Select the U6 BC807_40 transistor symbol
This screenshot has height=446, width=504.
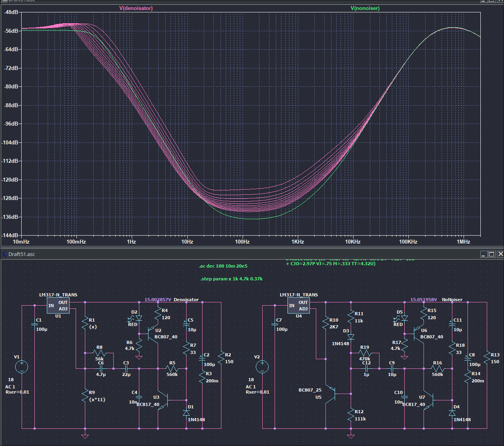tap(419, 334)
